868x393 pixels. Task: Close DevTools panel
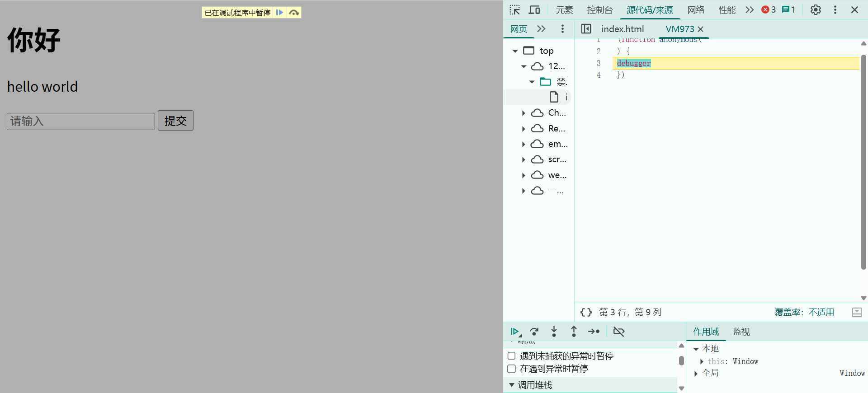click(x=854, y=10)
